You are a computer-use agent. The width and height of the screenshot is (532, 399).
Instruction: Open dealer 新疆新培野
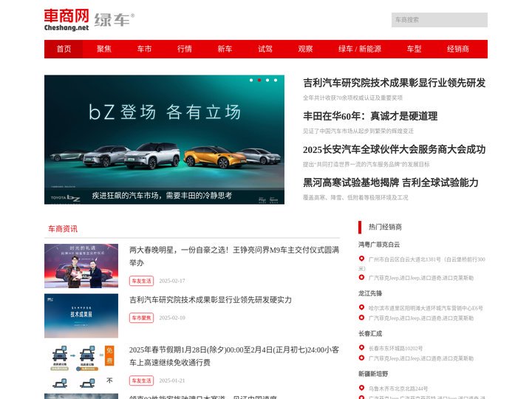click(x=373, y=374)
